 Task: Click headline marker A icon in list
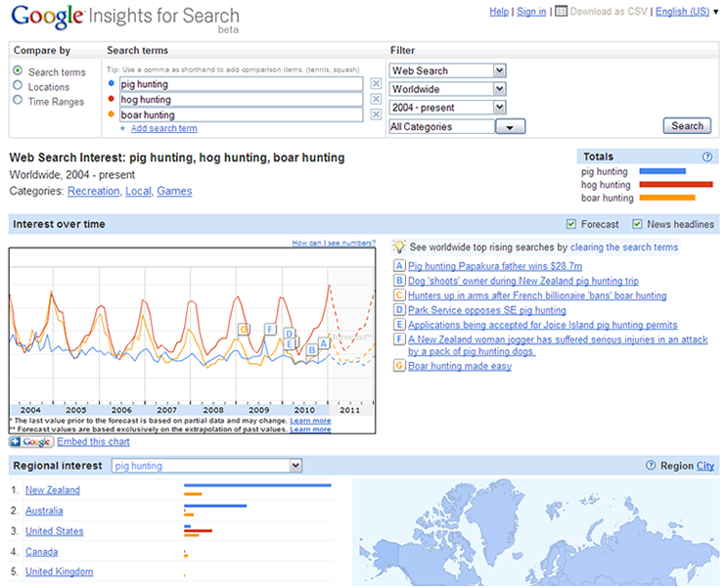[399, 266]
